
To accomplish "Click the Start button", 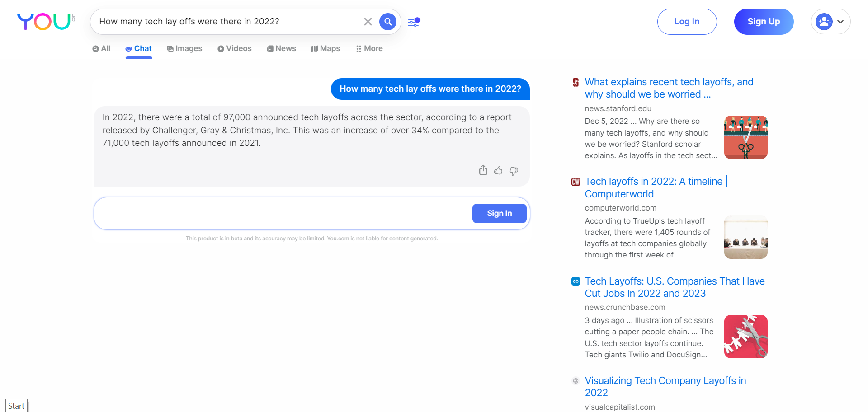I will point(16,406).
